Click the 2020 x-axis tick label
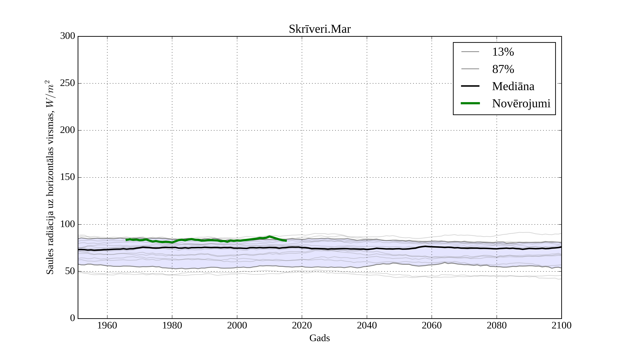The width and height of the screenshot is (624, 364). click(x=302, y=325)
